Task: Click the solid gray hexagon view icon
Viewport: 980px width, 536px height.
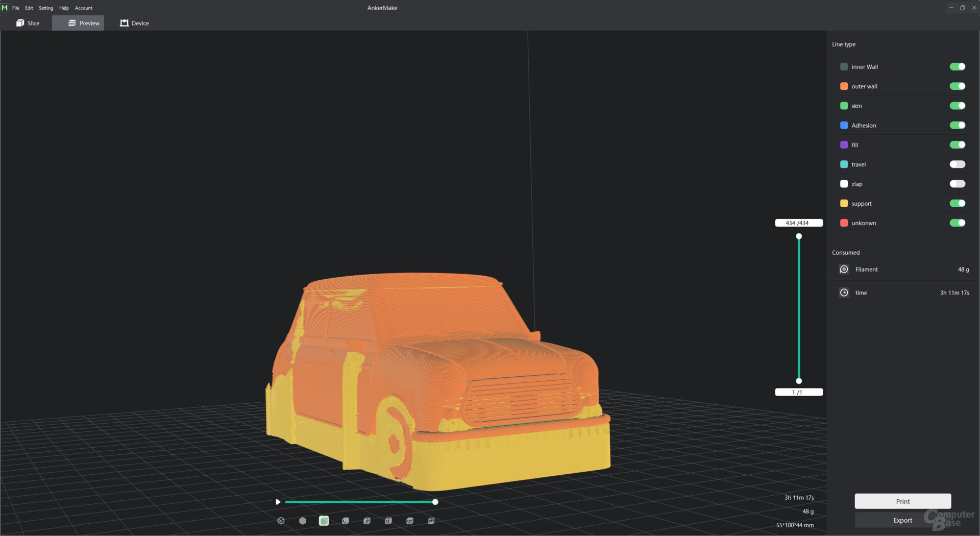Action: pos(303,521)
